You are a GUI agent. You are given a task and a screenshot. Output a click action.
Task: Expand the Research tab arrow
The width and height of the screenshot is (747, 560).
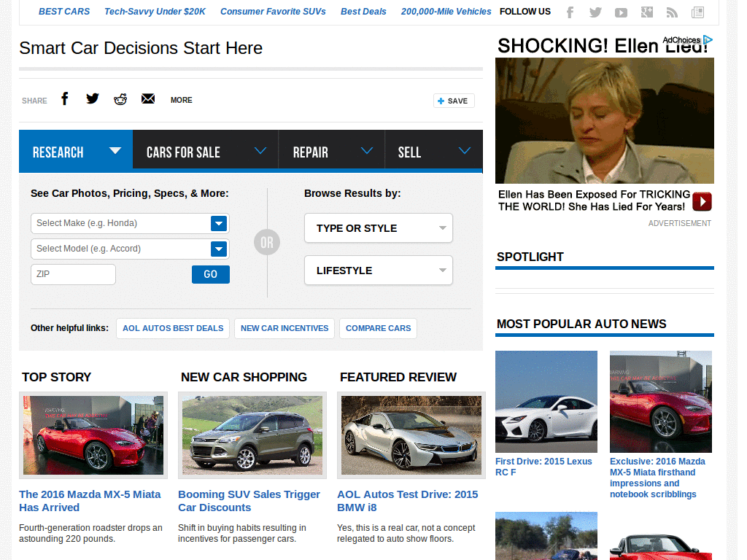[115, 151]
